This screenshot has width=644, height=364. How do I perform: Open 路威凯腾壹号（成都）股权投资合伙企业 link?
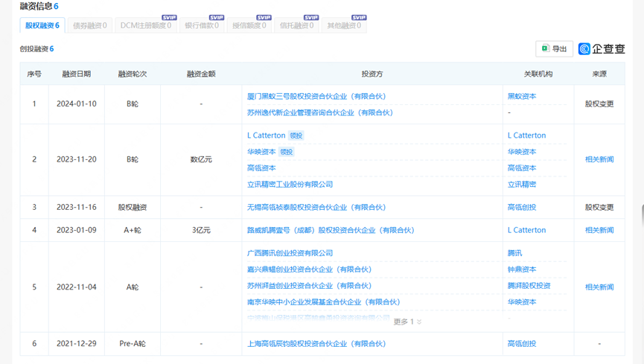click(331, 230)
